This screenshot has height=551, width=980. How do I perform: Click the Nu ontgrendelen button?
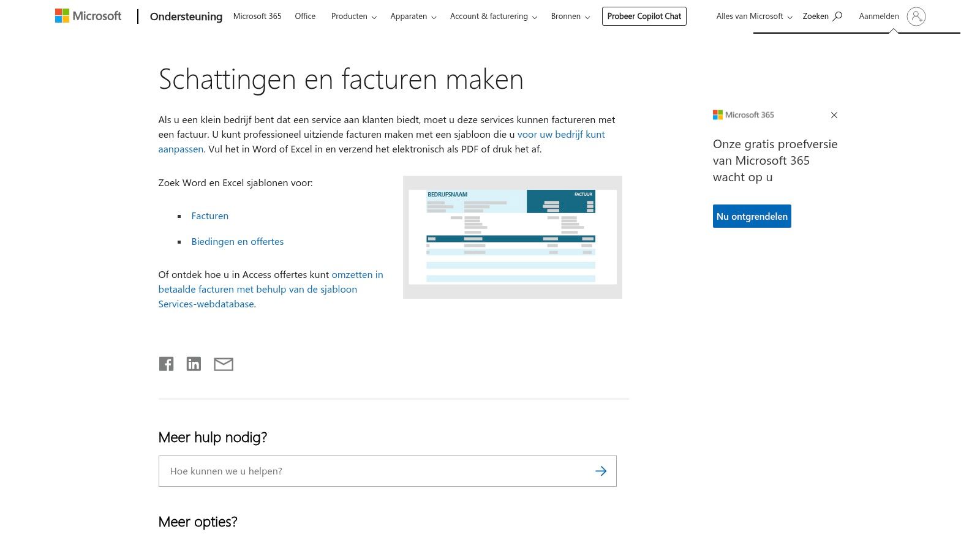tap(752, 216)
